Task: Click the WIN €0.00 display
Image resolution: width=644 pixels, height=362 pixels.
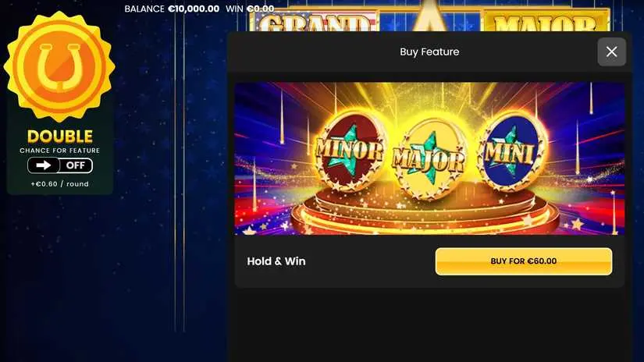Action: (x=250, y=9)
